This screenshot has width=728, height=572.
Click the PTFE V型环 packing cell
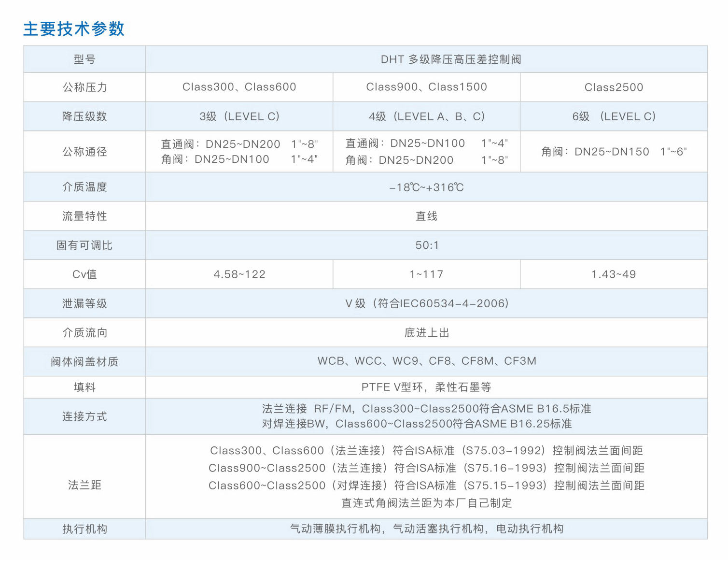coord(426,387)
